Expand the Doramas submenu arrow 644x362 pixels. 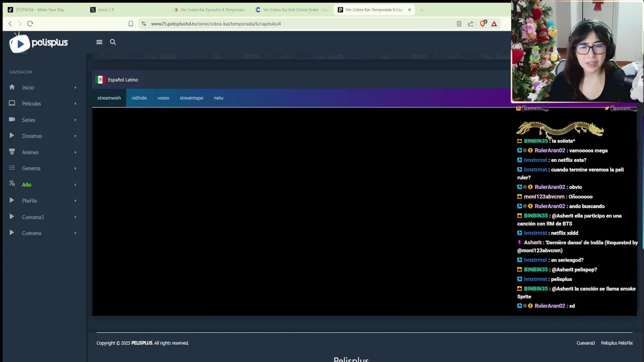click(x=75, y=136)
